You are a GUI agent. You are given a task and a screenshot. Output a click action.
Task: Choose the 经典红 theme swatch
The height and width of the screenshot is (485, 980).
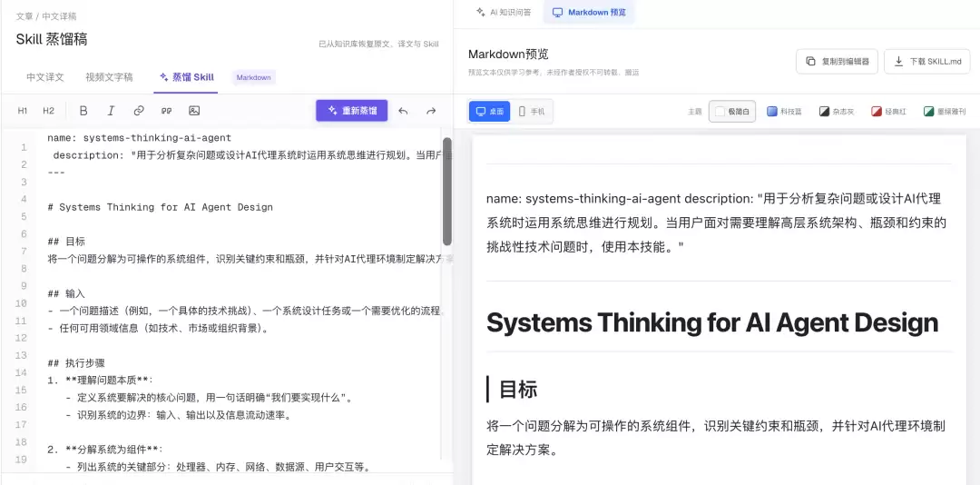click(888, 112)
